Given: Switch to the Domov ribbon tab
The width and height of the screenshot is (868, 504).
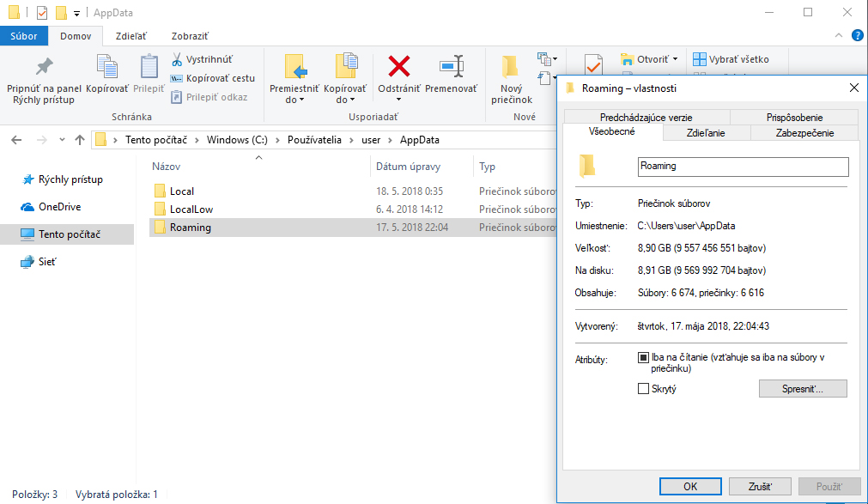Looking at the screenshot, I should (x=76, y=36).
